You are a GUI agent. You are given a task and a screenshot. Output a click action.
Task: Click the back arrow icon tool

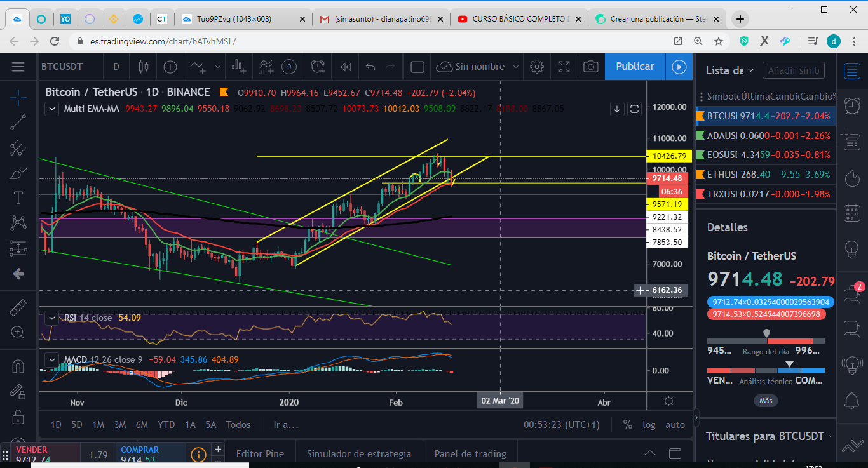click(18, 274)
